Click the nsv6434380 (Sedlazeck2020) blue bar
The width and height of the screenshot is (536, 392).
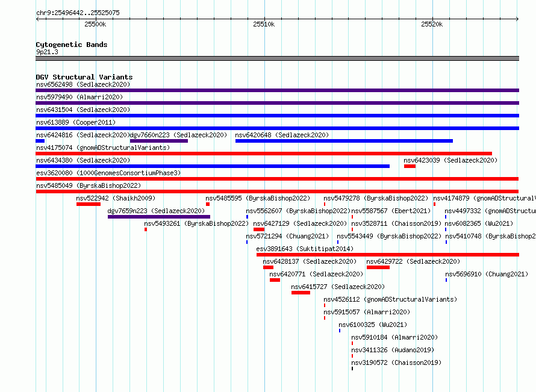(213, 166)
